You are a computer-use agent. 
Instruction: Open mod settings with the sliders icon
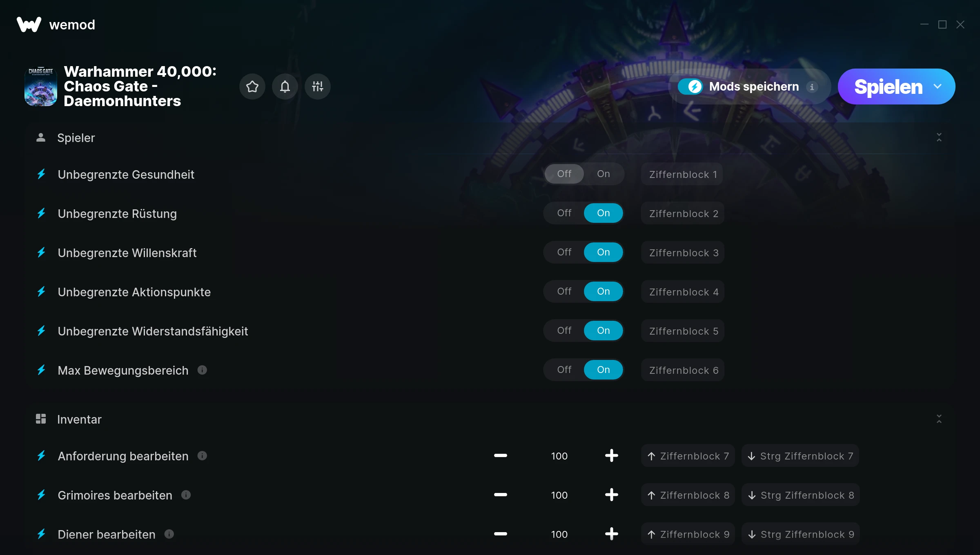click(317, 87)
